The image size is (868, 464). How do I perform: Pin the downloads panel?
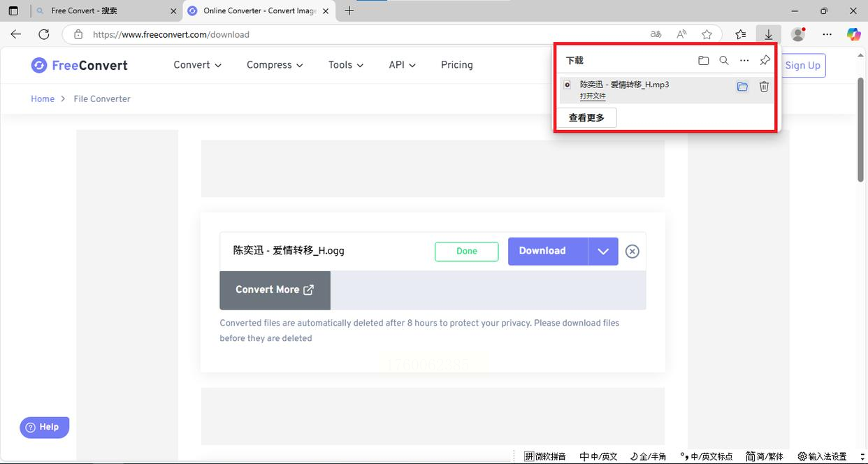pyautogui.click(x=765, y=61)
